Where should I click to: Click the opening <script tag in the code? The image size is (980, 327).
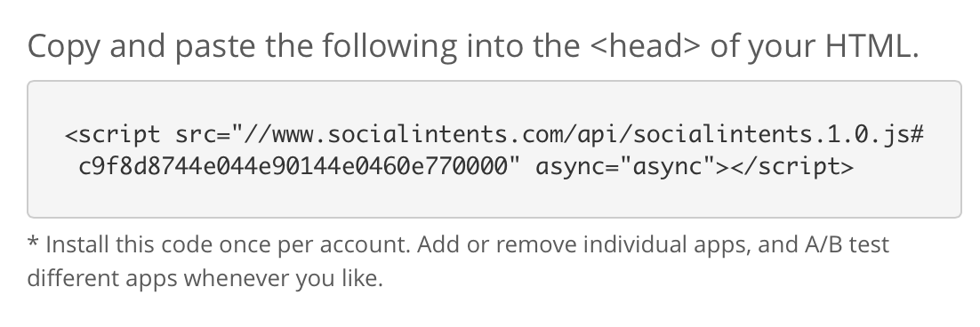(x=113, y=134)
